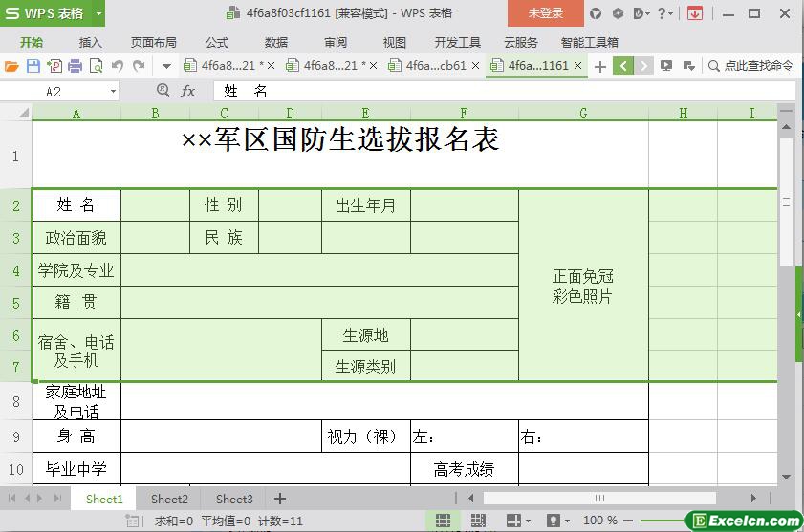Viewport: 804px width, 532px height.
Task: Switch to normal grid view in status bar
Action: [444, 521]
